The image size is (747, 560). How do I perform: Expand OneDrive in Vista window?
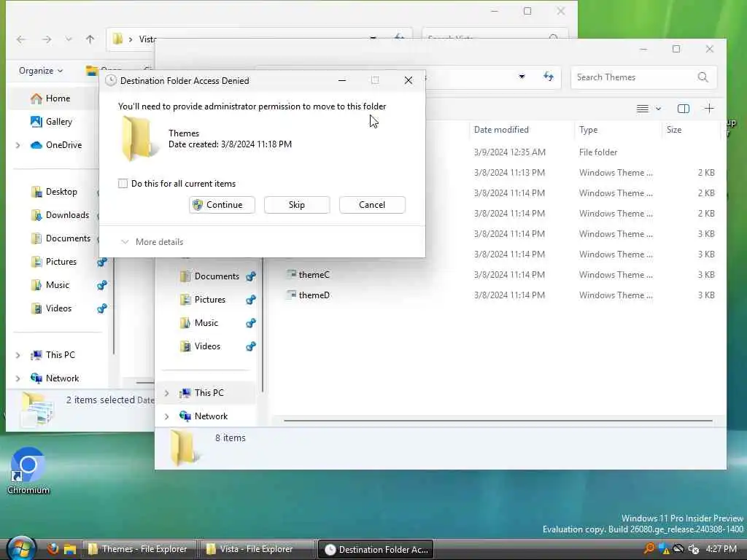[18, 145]
